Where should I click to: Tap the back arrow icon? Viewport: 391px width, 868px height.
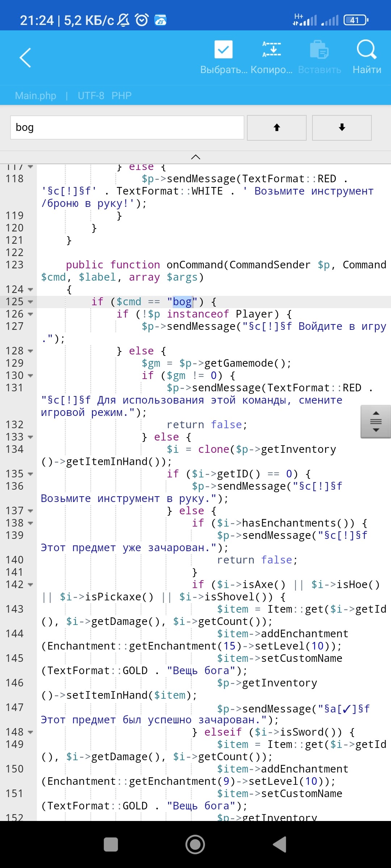(25, 58)
